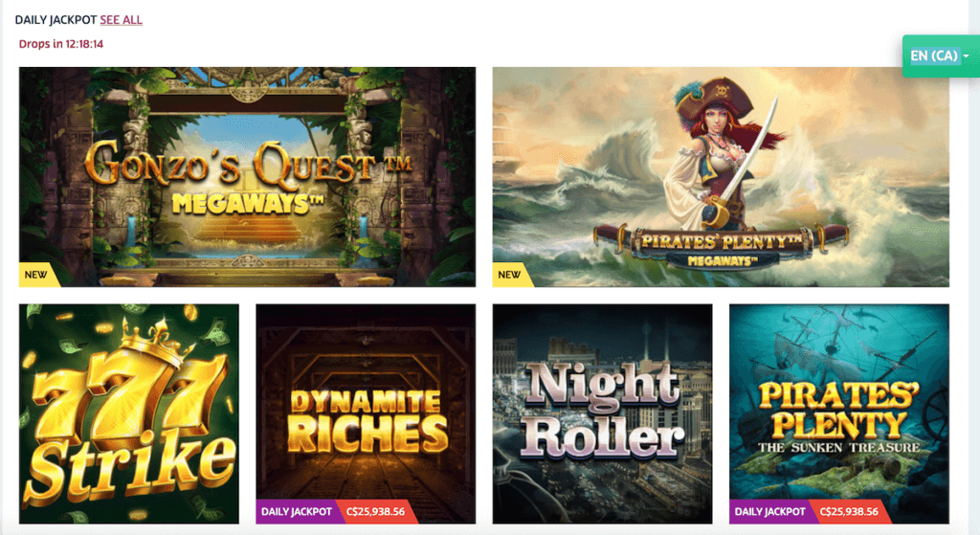
Task: Open the Night Roller game tile
Action: pyautogui.click(x=603, y=413)
